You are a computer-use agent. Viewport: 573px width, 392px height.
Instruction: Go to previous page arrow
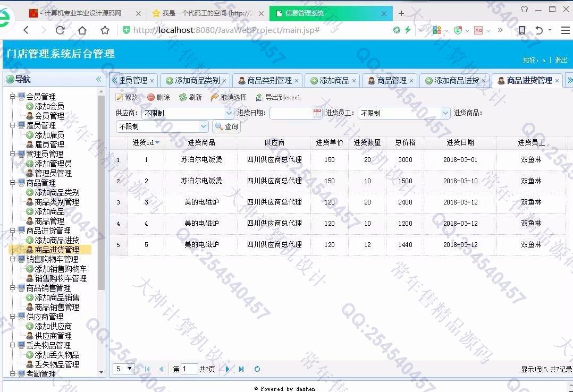[161, 369]
